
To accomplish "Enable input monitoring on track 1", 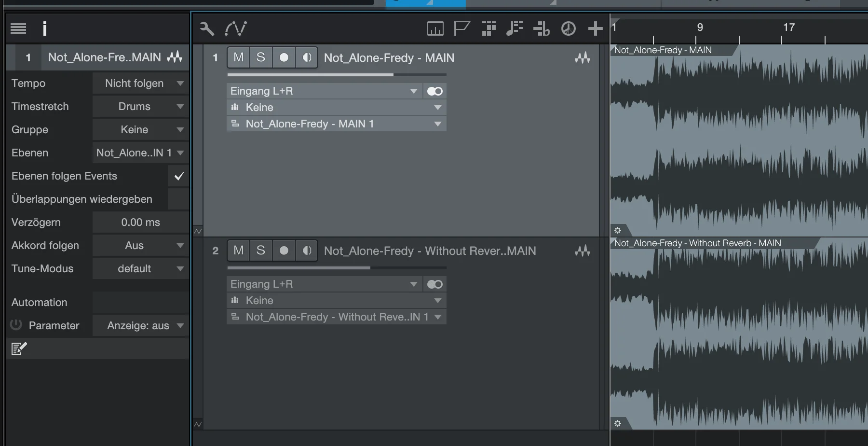I will pyautogui.click(x=307, y=57).
